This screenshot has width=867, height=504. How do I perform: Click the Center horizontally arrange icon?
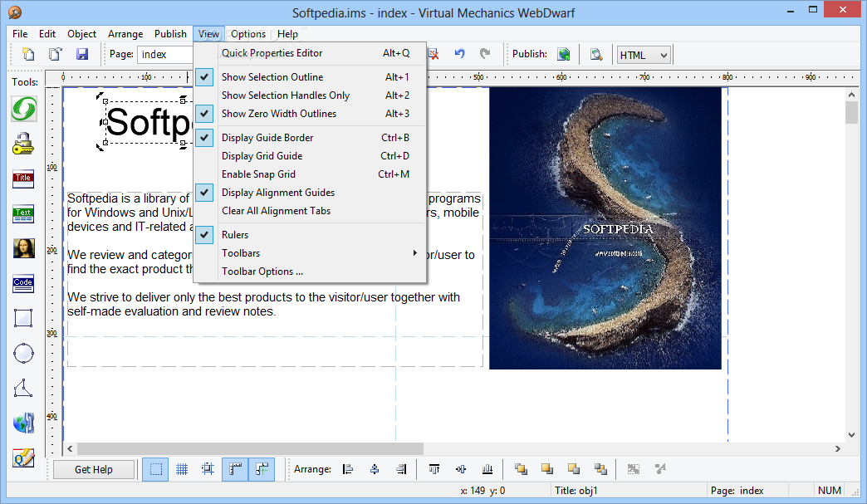coord(375,469)
